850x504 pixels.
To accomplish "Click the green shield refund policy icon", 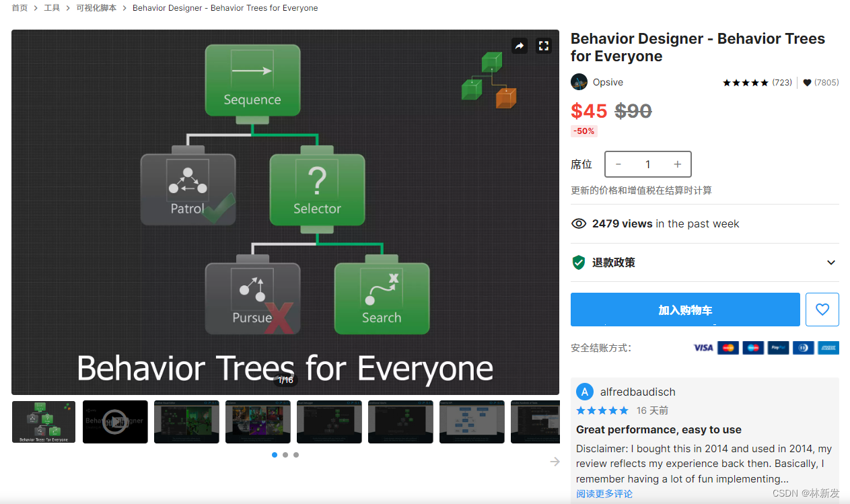I will pos(578,262).
